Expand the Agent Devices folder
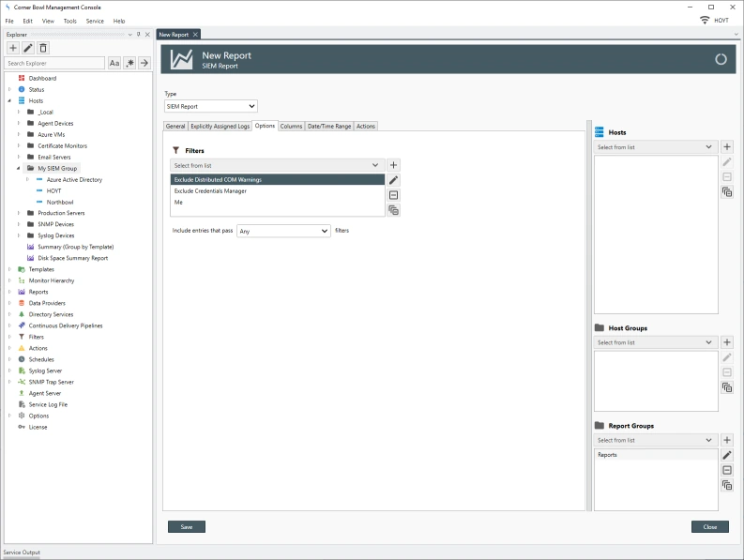The width and height of the screenshot is (744, 560). tap(19, 124)
